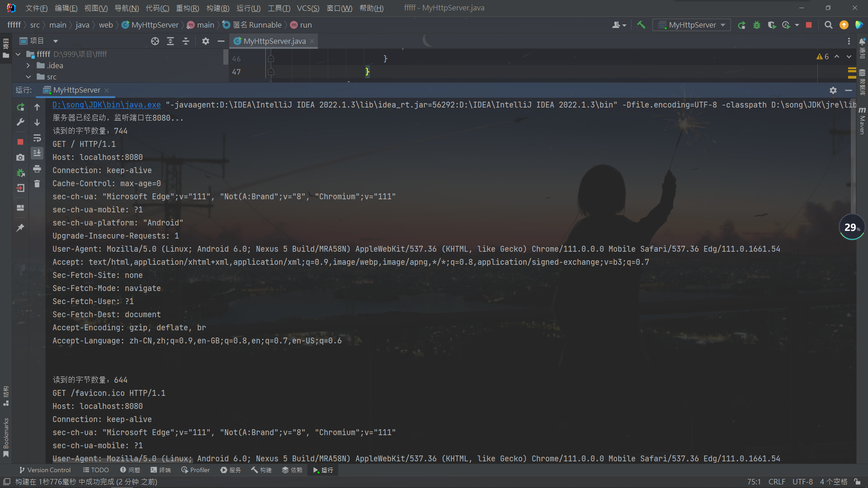The height and width of the screenshot is (488, 868).
Task: Stop the running process with red square
Action: click(20, 142)
